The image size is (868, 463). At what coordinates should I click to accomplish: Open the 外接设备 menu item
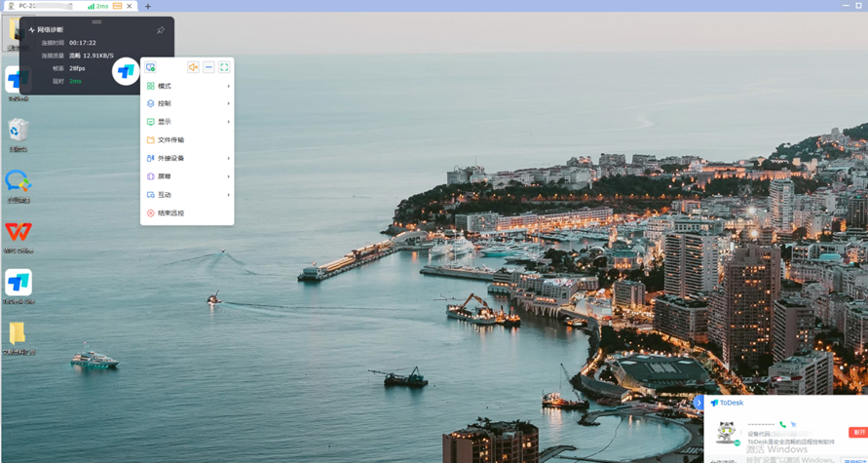point(187,158)
